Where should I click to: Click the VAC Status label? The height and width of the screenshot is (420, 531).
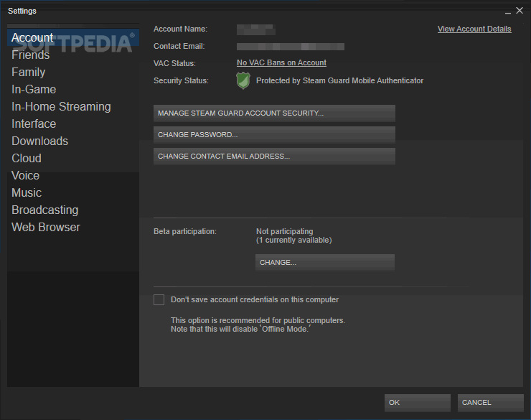click(x=175, y=63)
